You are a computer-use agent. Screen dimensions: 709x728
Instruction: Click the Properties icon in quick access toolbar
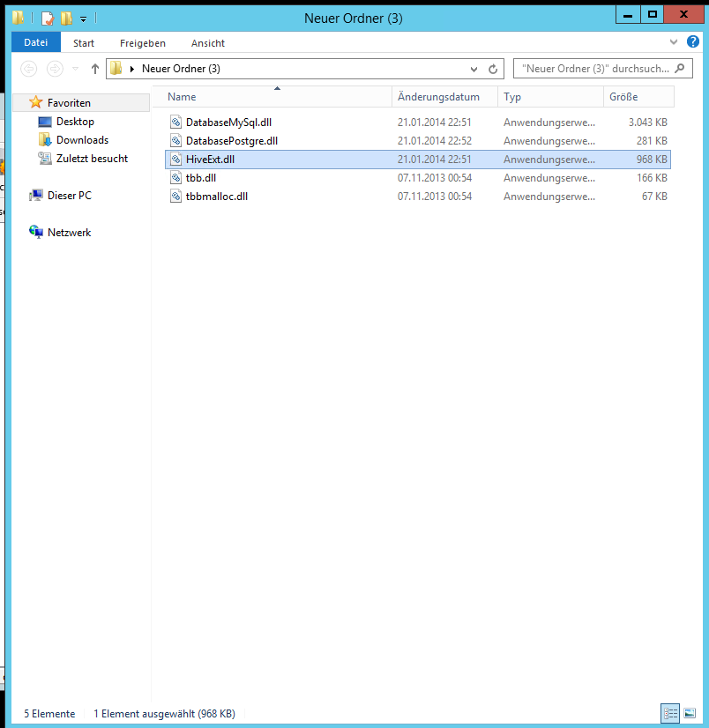click(x=48, y=19)
